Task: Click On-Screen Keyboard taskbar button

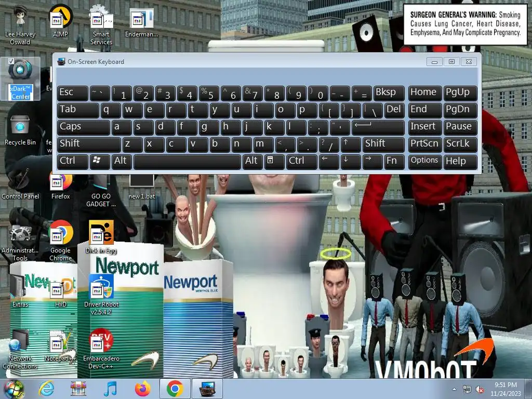Action: (207, 389)
